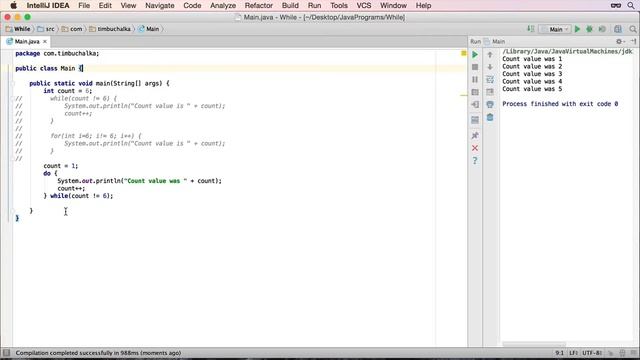
Task: Close the Main.java tab
Action: [x=45, y=42]
